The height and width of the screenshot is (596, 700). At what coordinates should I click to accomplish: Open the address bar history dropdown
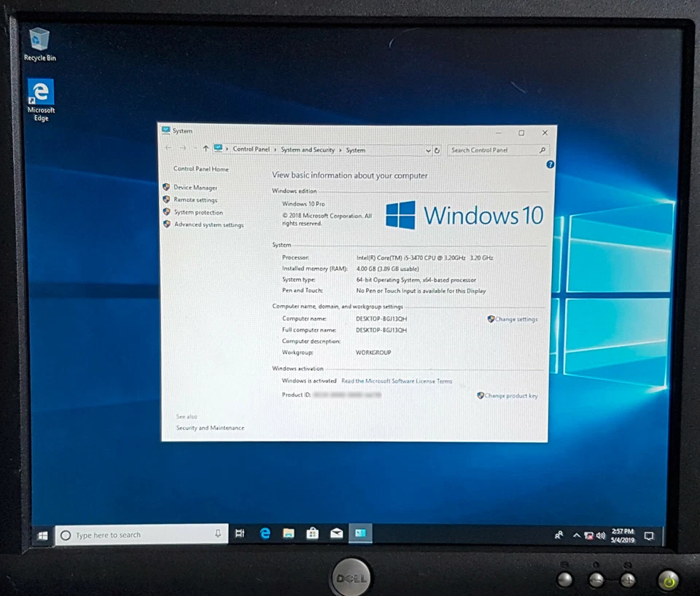(x=428, y=150)
